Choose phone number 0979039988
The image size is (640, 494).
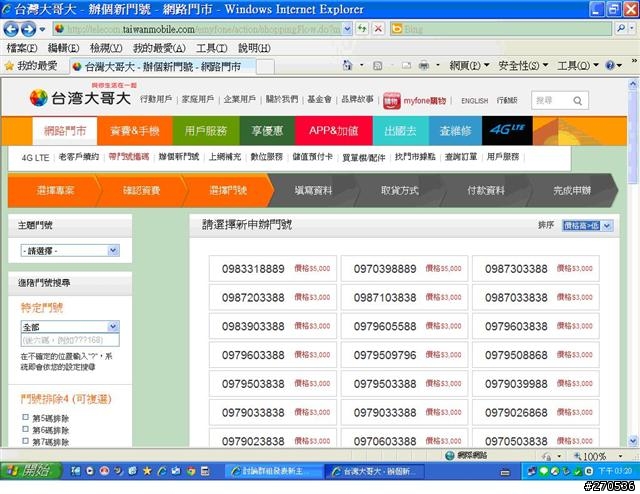click(536, 383)
